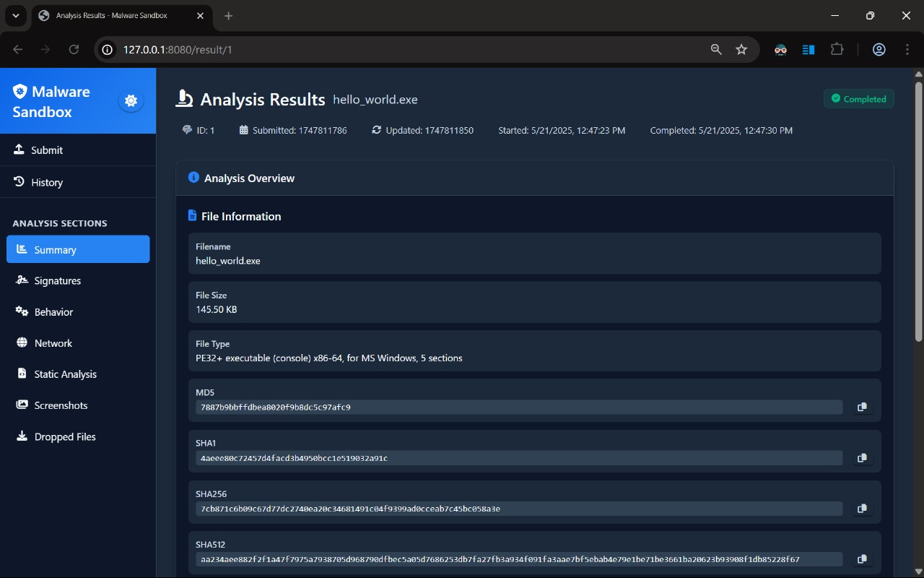Image resolution: width=924 pixels, height=578 pixels.
Task: Close the Analysis Results browser tab
Action: [x=199, y=16]
